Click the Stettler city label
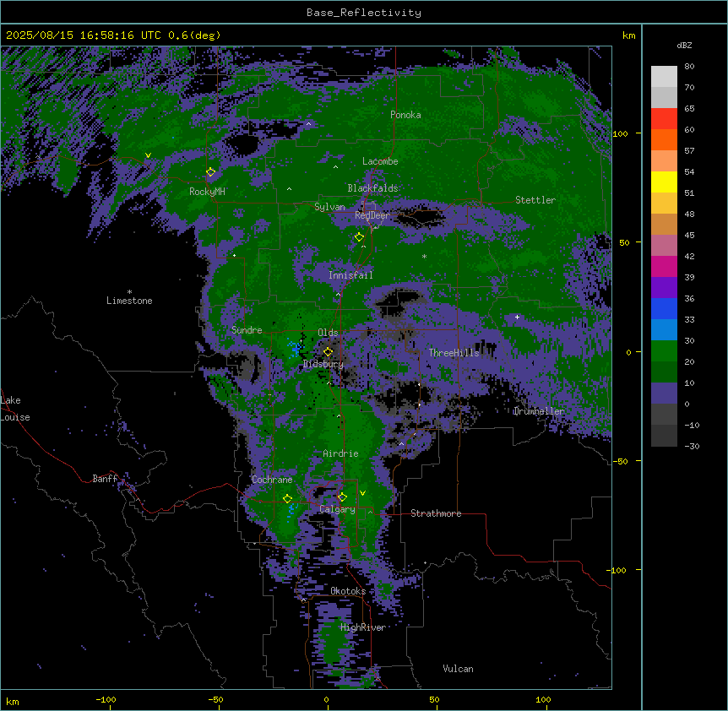The width and height of the screenshot is (728, 711). click(535, 200)
